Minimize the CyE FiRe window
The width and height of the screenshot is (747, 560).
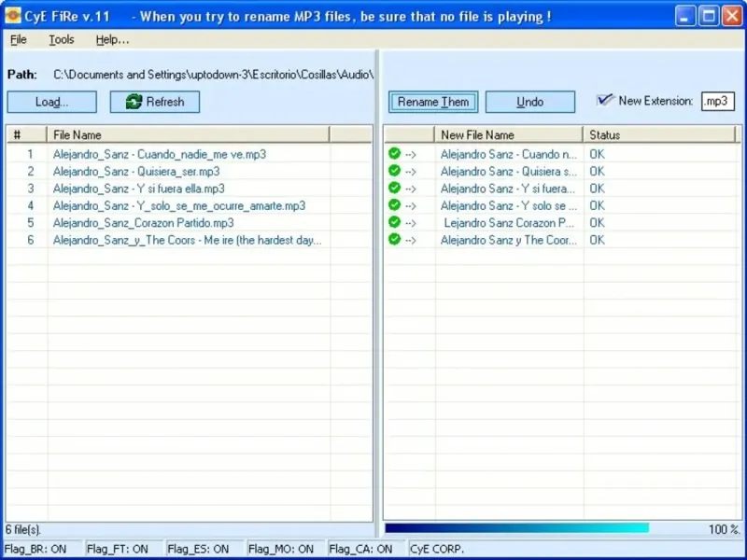tap(685, 16)
